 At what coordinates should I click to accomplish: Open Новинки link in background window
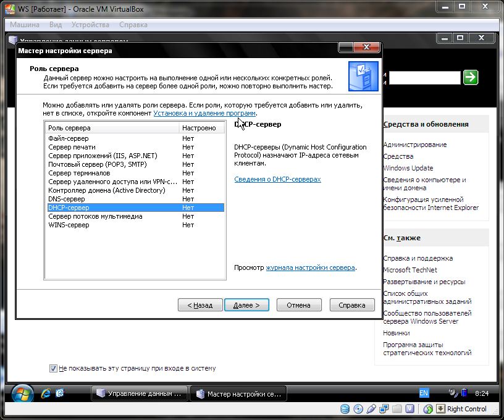397,333
